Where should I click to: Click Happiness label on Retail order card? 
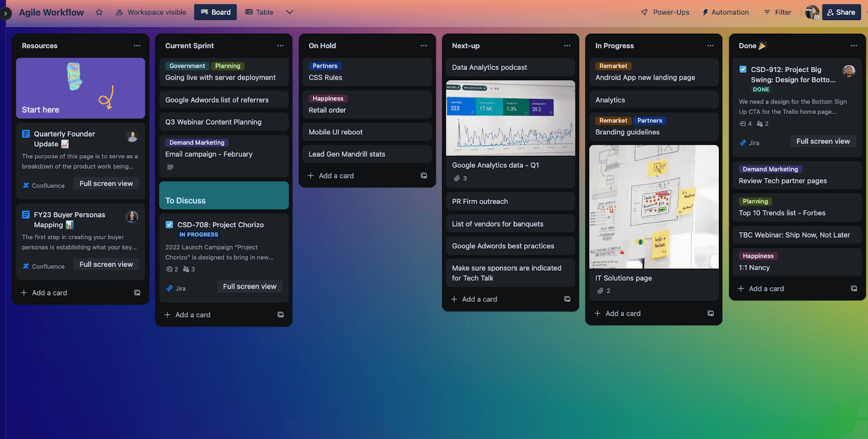[328, 99]
